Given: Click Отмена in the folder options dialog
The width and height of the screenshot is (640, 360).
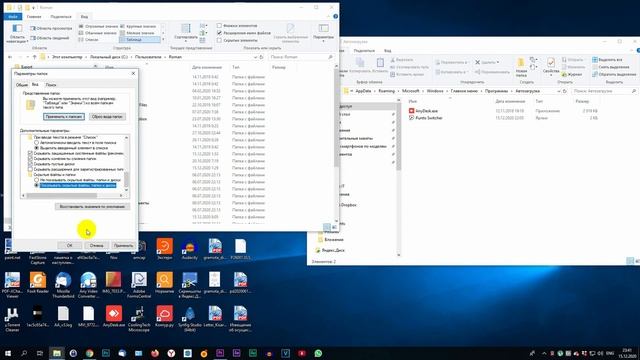Looking at the screenshot, I should point(96,245).
